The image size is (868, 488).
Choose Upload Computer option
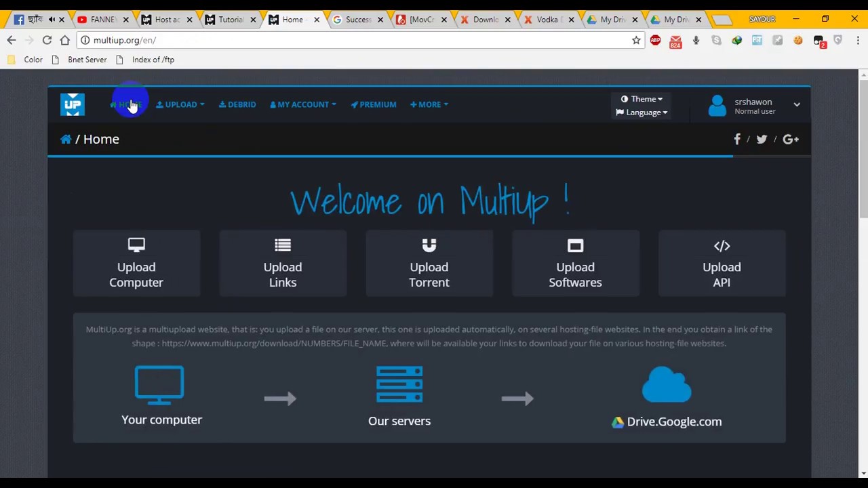point(136,264)
